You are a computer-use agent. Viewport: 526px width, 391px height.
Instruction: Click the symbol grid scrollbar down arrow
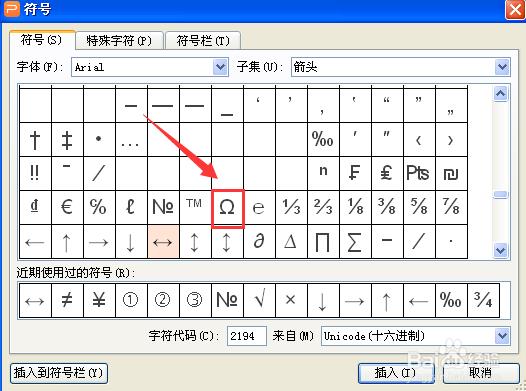click(501, 250)
